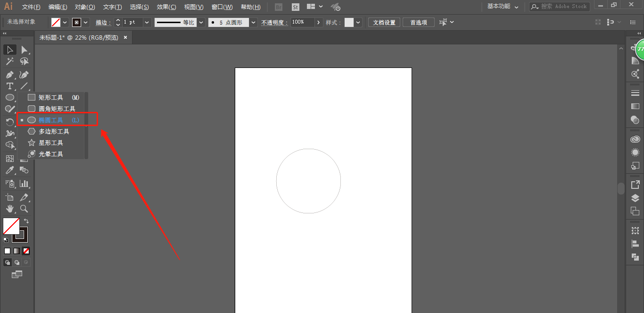Set paint mode to None
644x313 pixels.
coord(26,251)
